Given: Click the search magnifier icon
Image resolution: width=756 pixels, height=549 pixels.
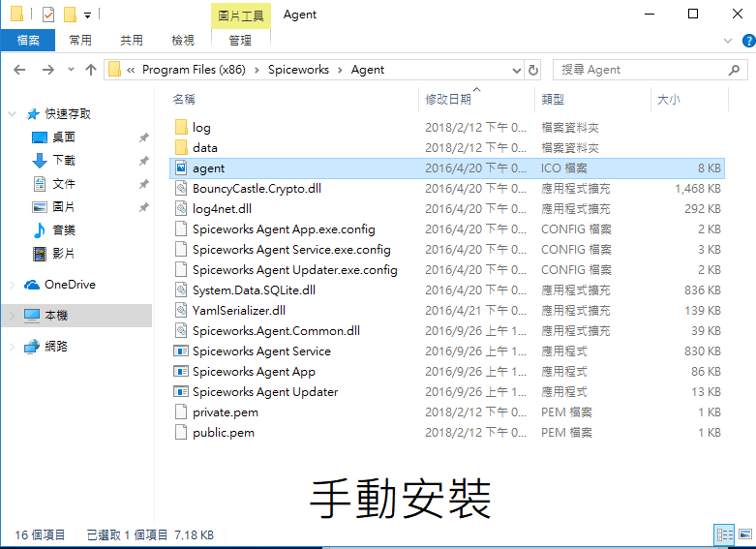Looking at the screenshot, I should pyautogui.click(x=735, y=70).
